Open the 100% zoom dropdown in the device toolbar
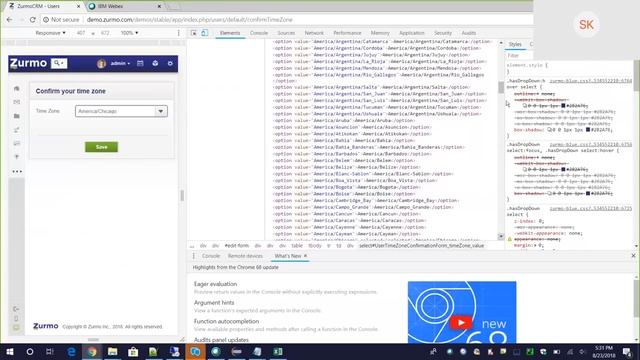Image resolution: width=640 pixels, height=360 pixels. pyautogui.click(x=129, y=33)
